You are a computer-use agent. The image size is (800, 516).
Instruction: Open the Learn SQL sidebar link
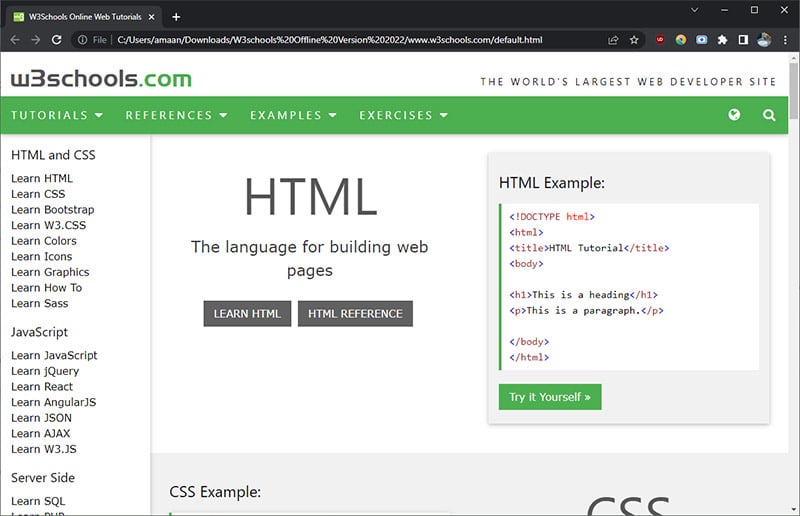click(x=38, y=501)
